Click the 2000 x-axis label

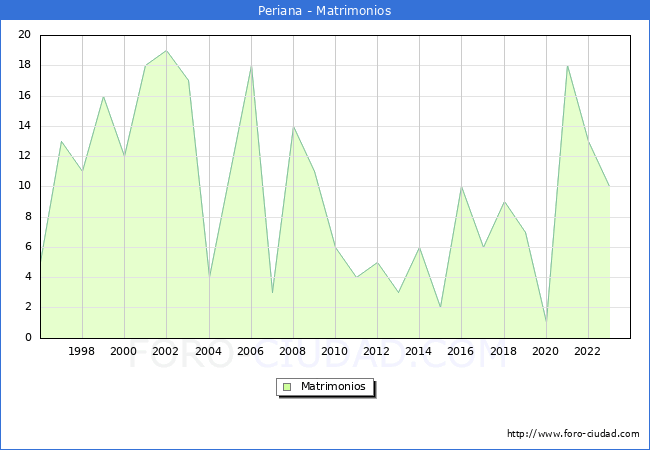point(124,351)
